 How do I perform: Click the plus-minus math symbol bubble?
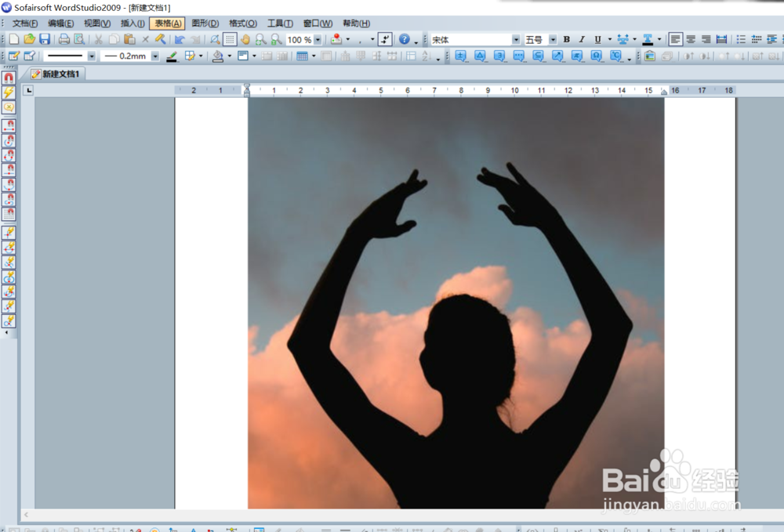(x=460, y=56)
